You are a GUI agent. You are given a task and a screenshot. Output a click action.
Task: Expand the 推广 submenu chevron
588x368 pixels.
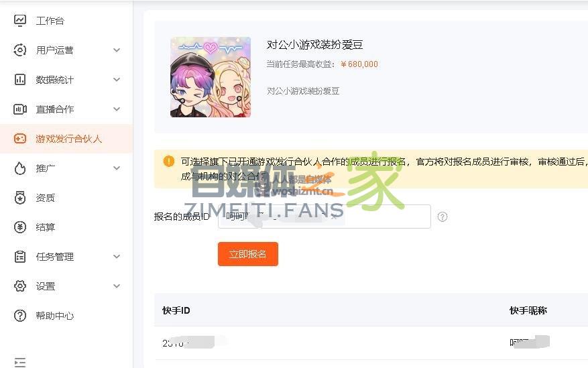pyautogui.click(x=117, y=168)
